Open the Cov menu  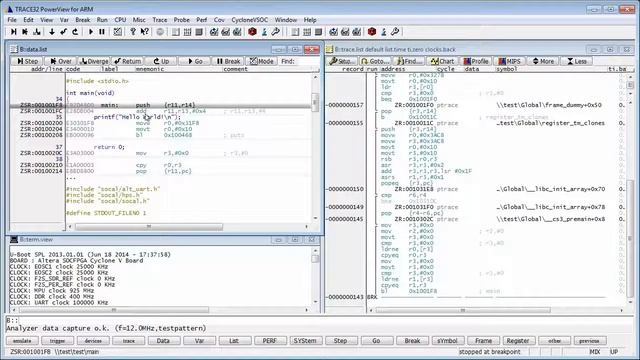pos(219,20)
